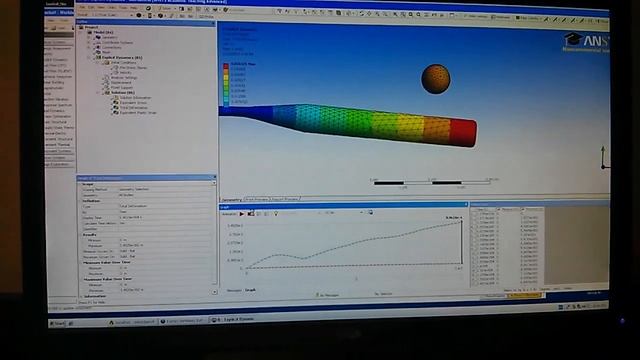Select Model (A4) in the outline tree

103,32
